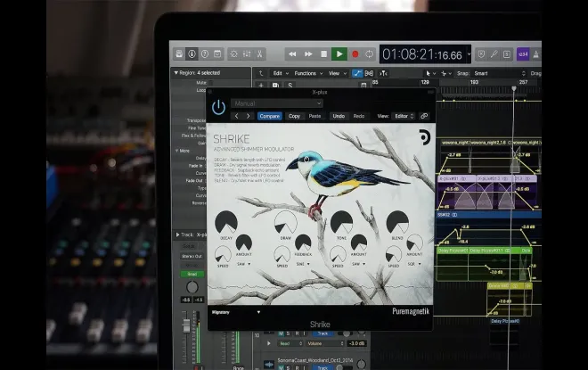The height and width of the screenshot is (370, 588).
Task: Expand the More section in Region inspector
Action: pyautogui.click(x=177, y=151)
